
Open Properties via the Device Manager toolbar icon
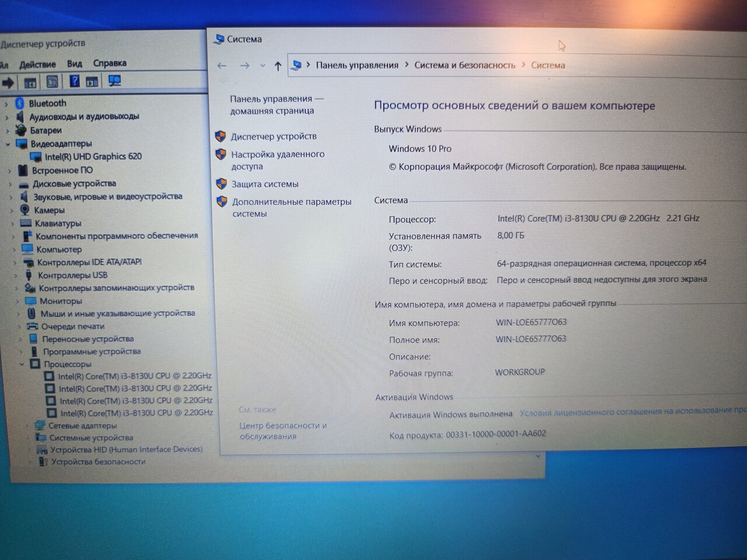point(52,82)
